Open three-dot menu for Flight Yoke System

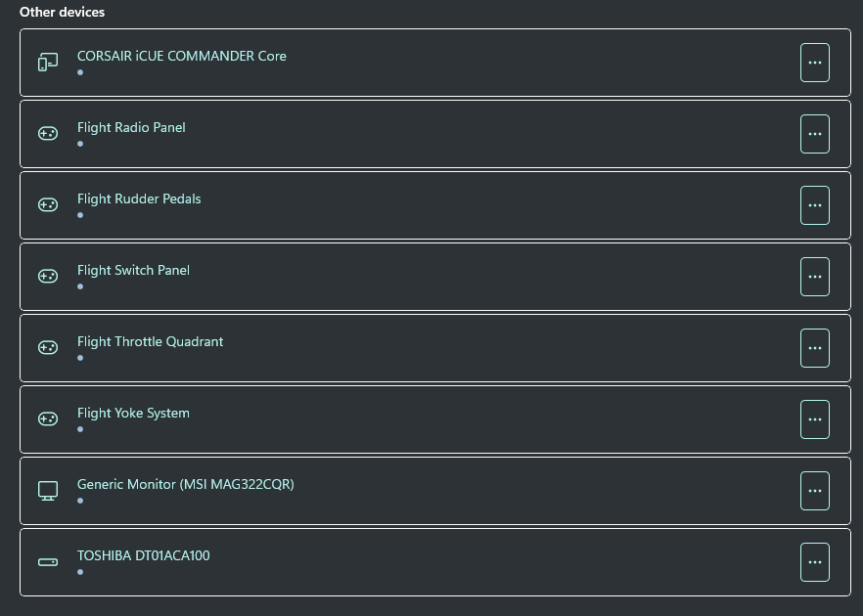[814, 419]
